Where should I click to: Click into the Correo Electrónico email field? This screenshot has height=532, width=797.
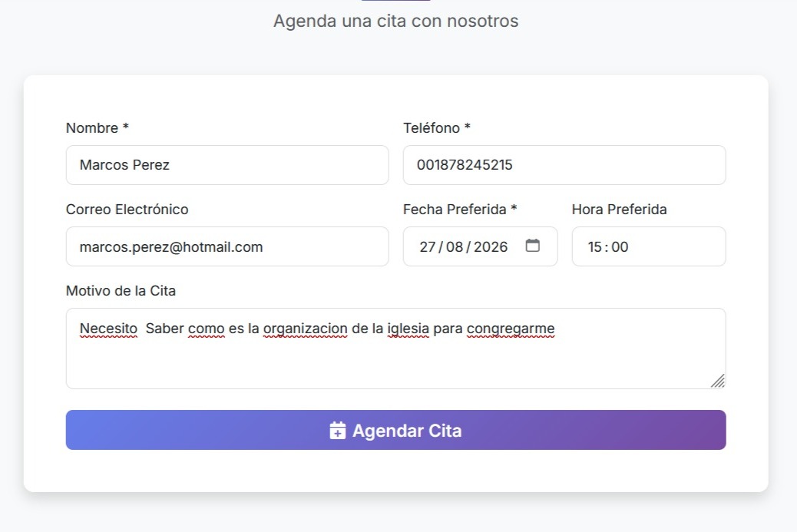pos(227,246)
